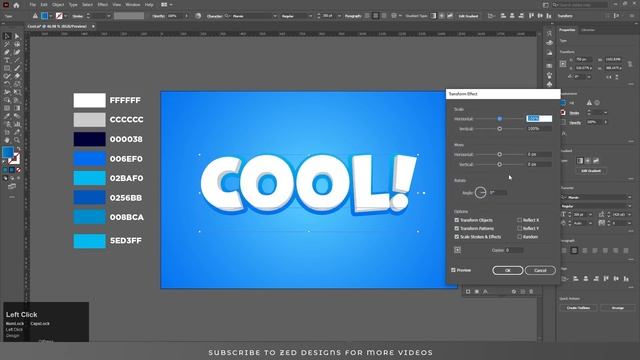Viewport: 640px width, 360px height.
Task: Swap fill and stroke arrow icon
Action: click(18, 149)
